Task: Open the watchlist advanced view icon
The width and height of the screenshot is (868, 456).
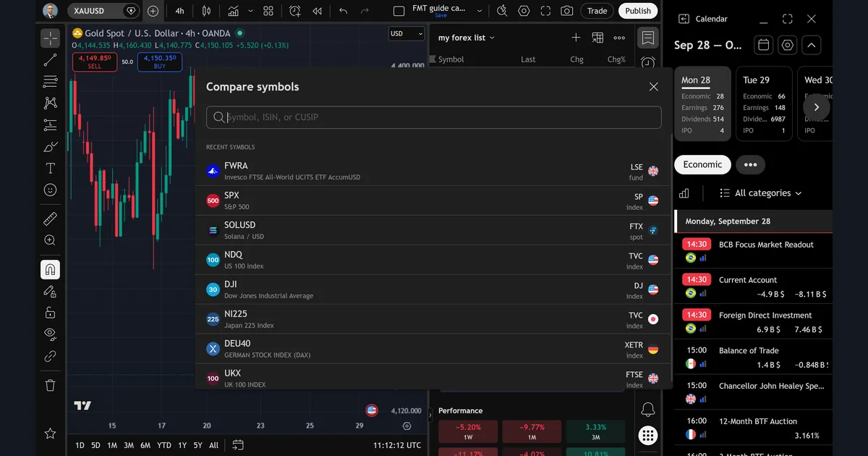Action: coord(597,38)
